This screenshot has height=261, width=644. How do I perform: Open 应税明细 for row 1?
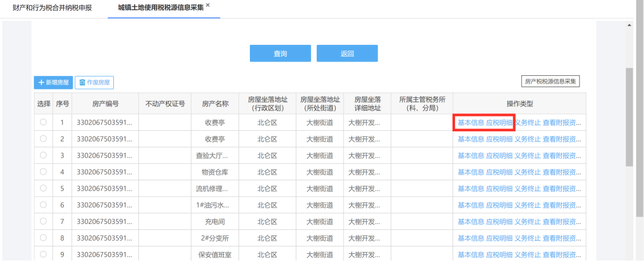pyautogui.click(x=499, y=122)
